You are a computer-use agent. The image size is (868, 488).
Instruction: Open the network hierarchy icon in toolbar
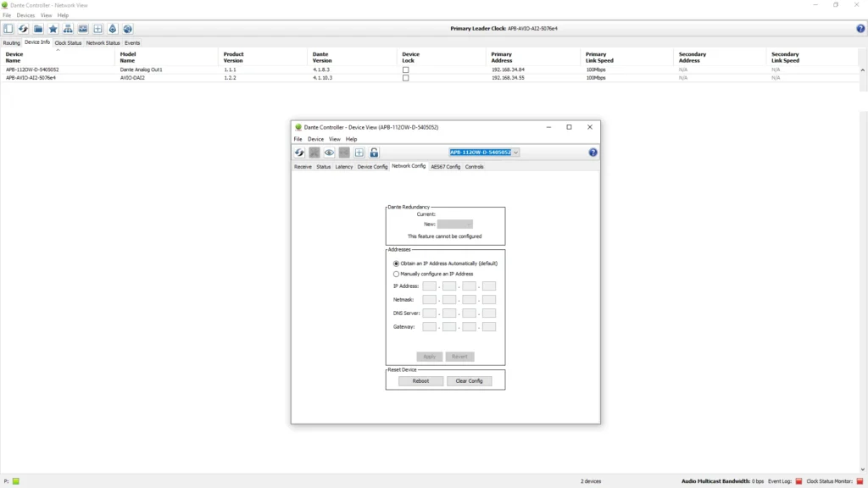click(x=68, y=29)
